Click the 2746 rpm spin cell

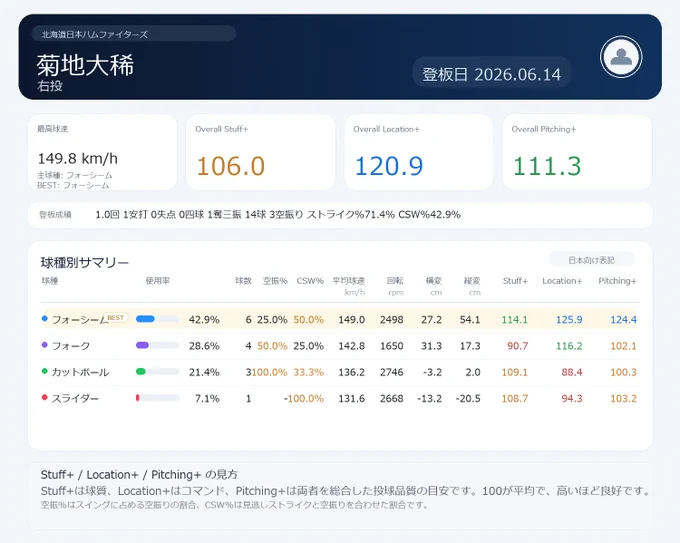pos(392,372)
